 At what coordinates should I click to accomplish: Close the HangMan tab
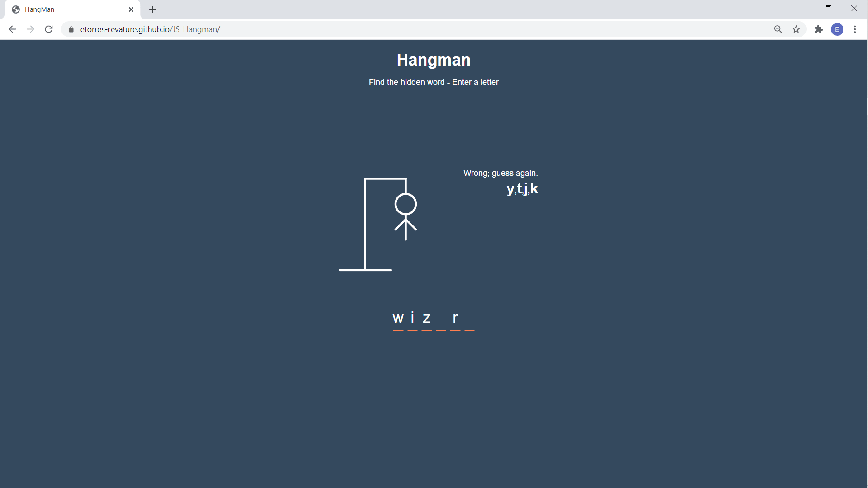tap(131, 9)
